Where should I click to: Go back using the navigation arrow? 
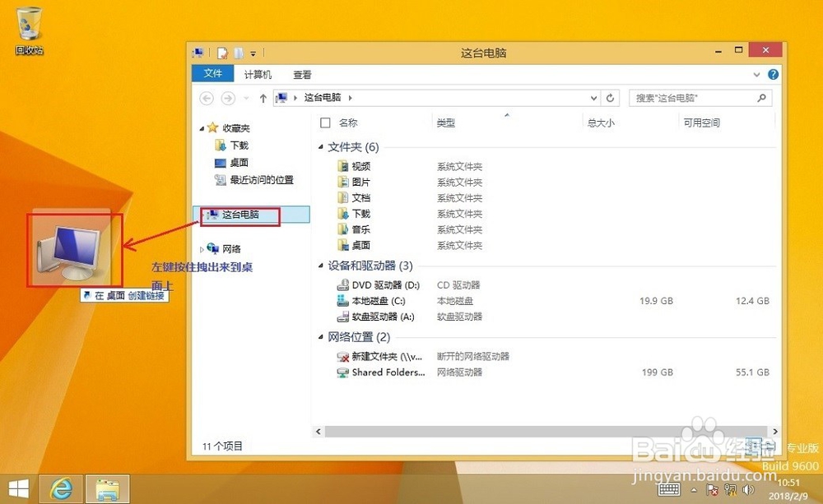click(206, 97)
